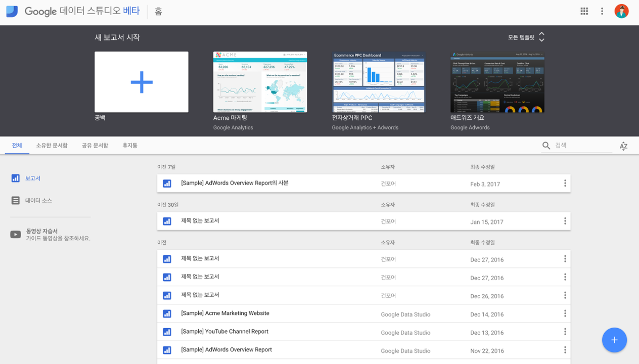Choose the Acme 마케팅 template thumbnail
Image resolution: width=639 pixels, height=364 pixels.
coord(260,82)
